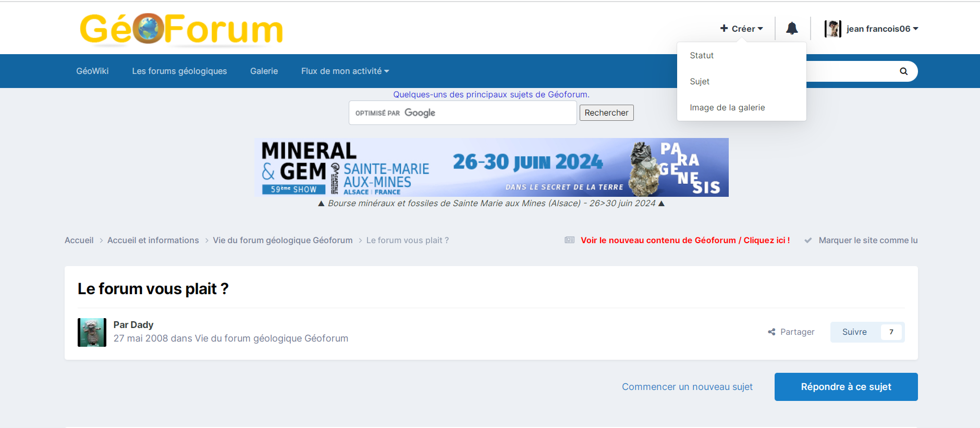Choose Sujet in the Créer menu
Viewport: 980px width, 428px height.
(x=700, y=81)
